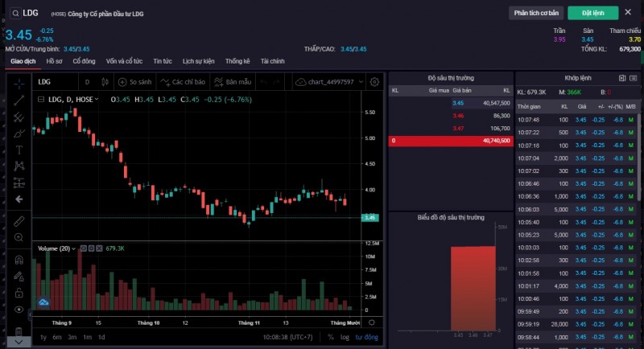Toggle log scale on chart
644x349 pixels.
pyautogui.click(x=346, y=337)
